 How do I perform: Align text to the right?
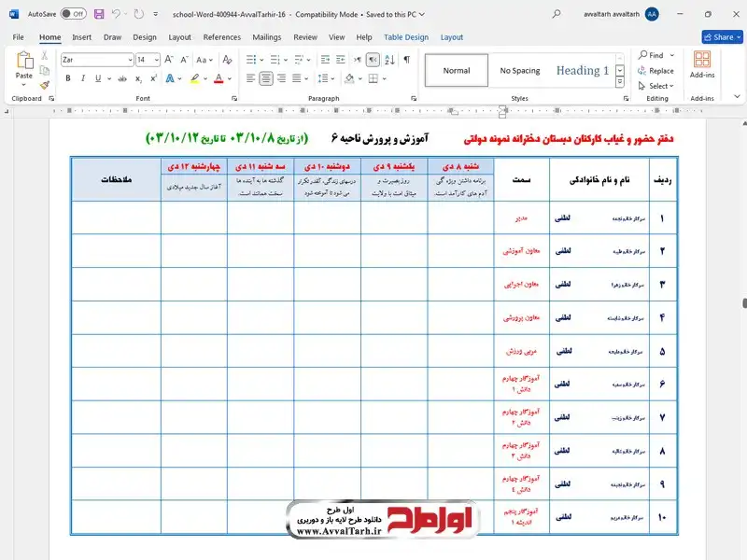click(282, 78)
